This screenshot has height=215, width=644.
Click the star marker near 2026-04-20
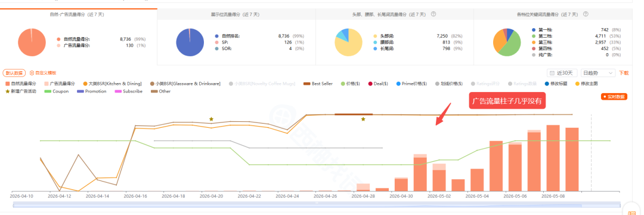point(211,119)
